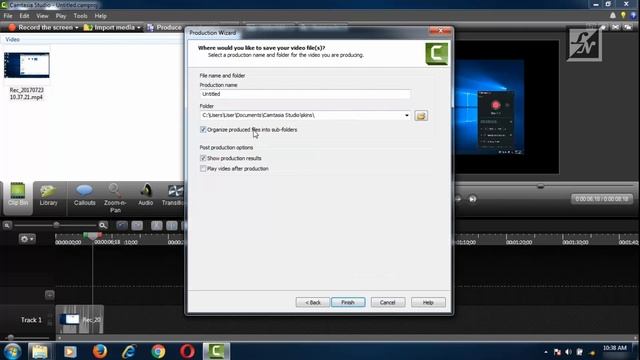Check Play video after production
Image resolution: width=640 pixels, height=360 pixels.
point(203,169)
